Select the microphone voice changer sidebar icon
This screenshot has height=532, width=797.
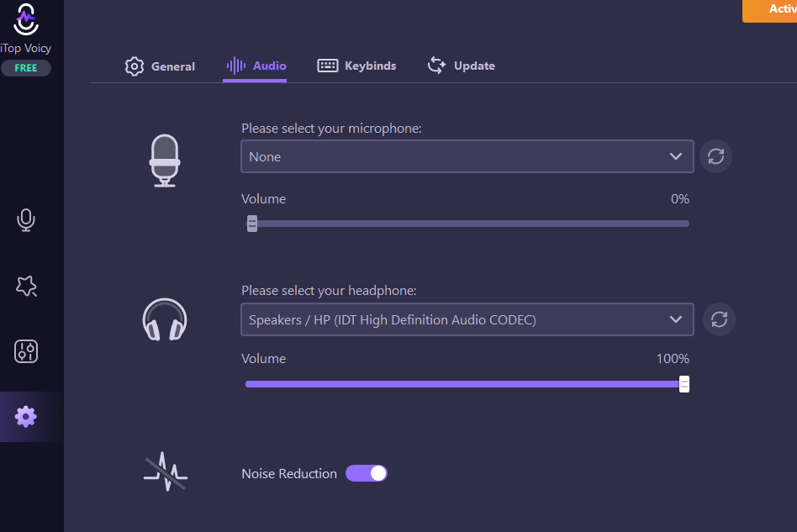25,219
